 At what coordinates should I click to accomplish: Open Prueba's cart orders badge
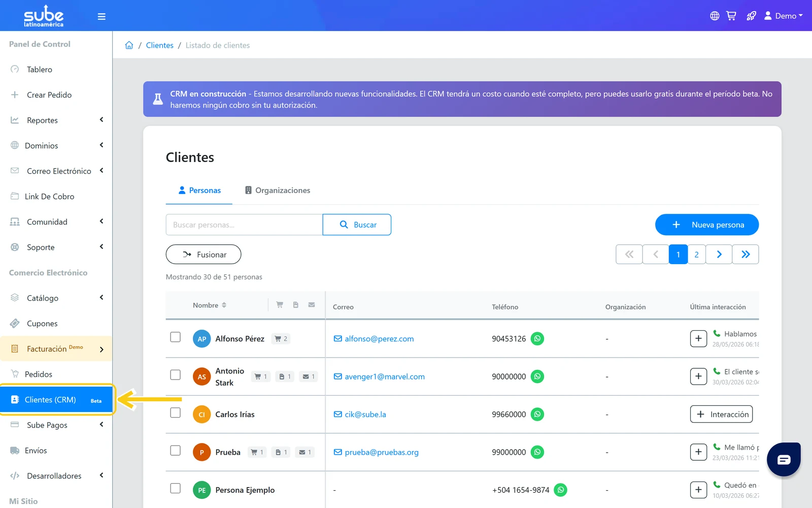[257, 452]
